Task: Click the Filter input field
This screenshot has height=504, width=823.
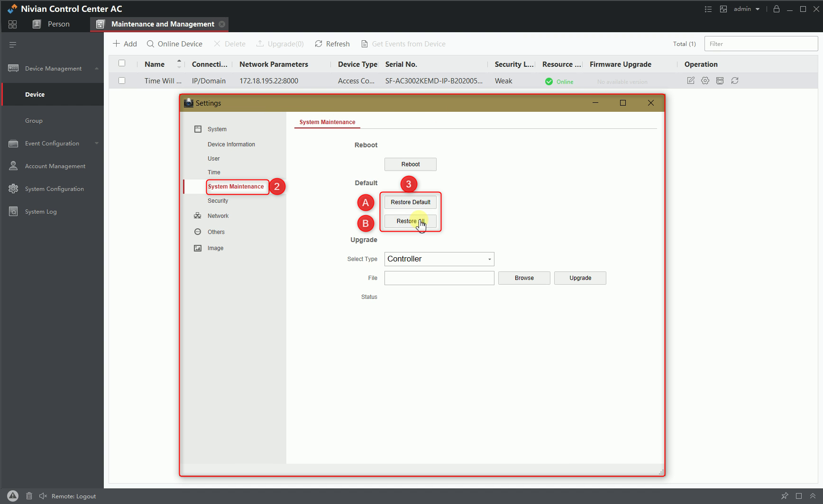Action: pyautogui.click(x=761, y=44)
